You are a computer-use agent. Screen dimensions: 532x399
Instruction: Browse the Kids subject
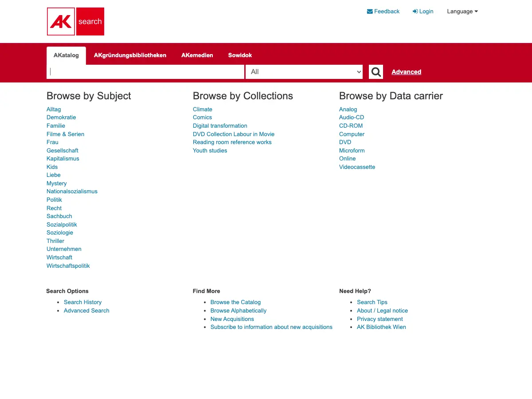[x=52, y=167]
